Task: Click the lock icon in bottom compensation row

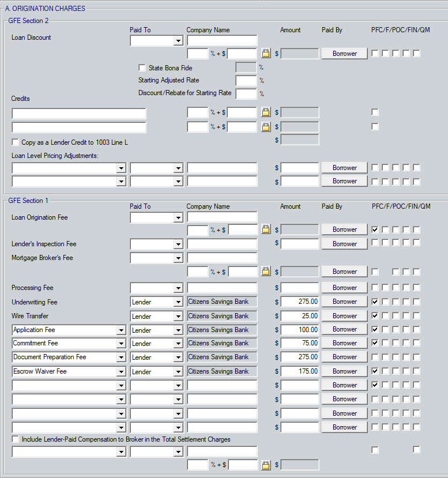Action: (266, 465)
